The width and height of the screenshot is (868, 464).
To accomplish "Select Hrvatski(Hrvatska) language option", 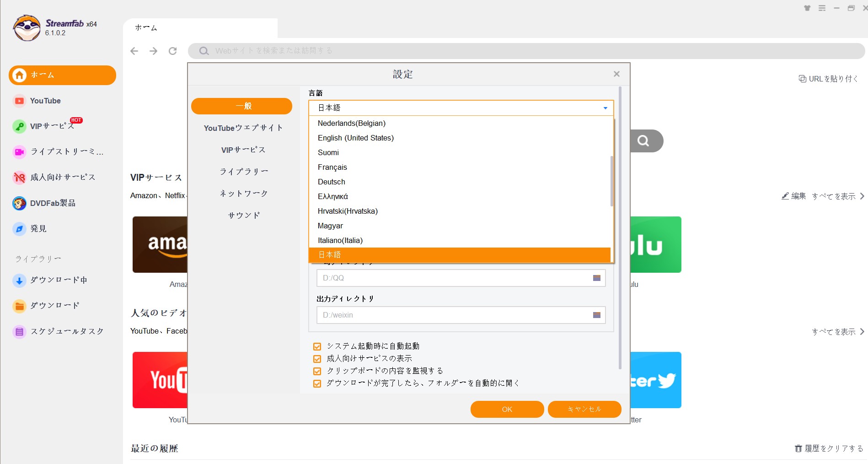I will coord(460,211).
